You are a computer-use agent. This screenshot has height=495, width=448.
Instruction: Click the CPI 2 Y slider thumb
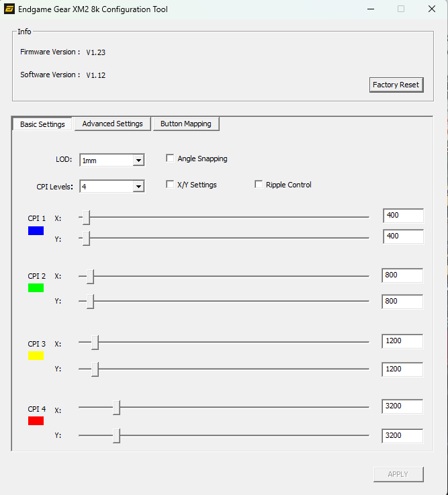point(90,302)
